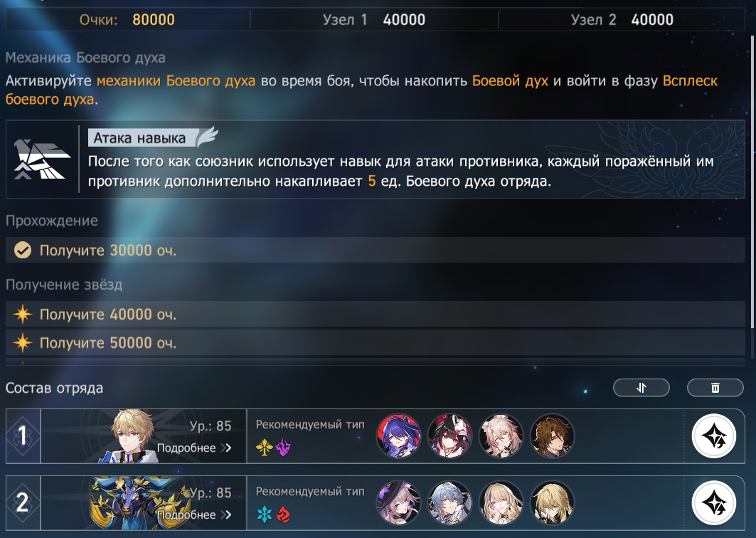This screenshot has height=538, width=756.
Task: Select the last blonde character in team 2
Action: click(552, 503)
